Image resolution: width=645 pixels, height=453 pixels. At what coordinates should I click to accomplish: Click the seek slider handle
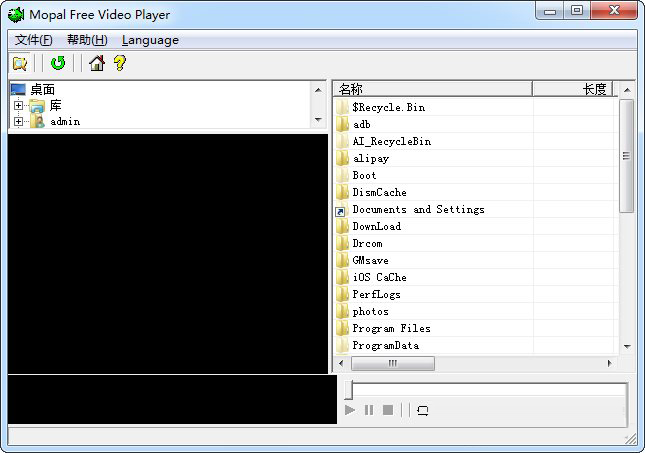349,390
